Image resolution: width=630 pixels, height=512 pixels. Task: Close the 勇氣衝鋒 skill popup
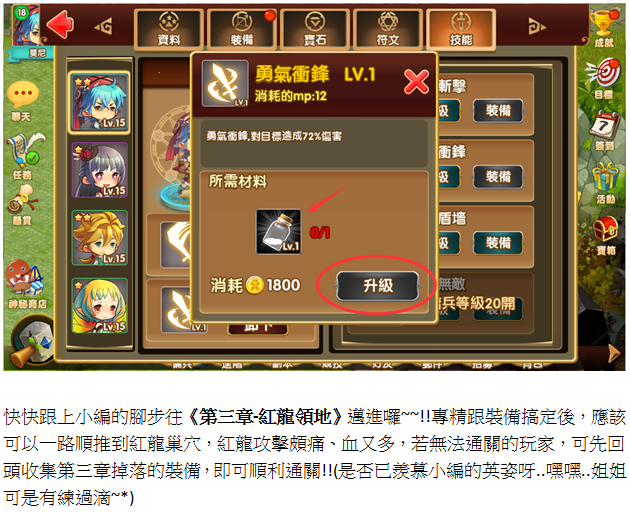tap(416, 82)
